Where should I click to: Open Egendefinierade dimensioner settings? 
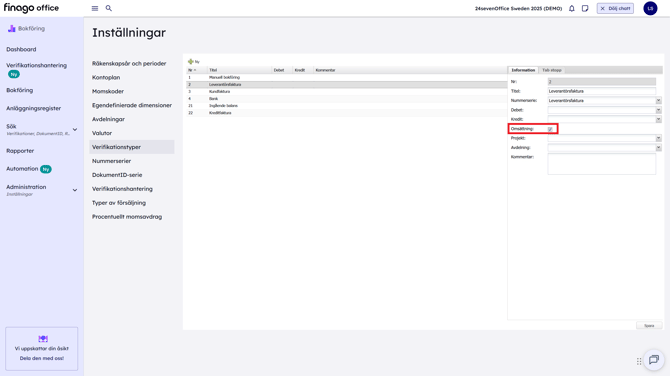tap(132, 105)
